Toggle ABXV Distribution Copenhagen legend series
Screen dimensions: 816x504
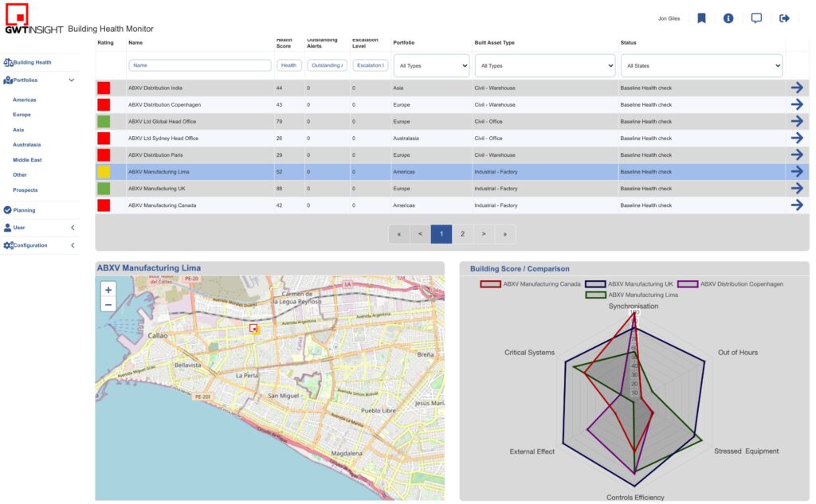[730, 284]
